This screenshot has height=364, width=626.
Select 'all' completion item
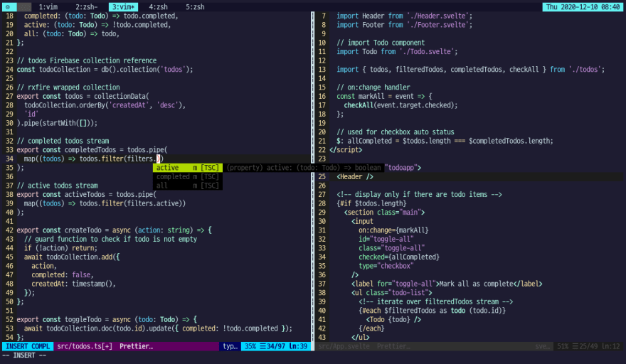pyautogui.click(x=188, y=186)
